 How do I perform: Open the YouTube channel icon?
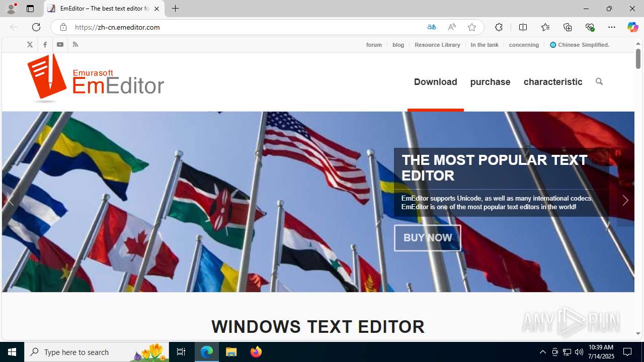[x=60, y=45]
